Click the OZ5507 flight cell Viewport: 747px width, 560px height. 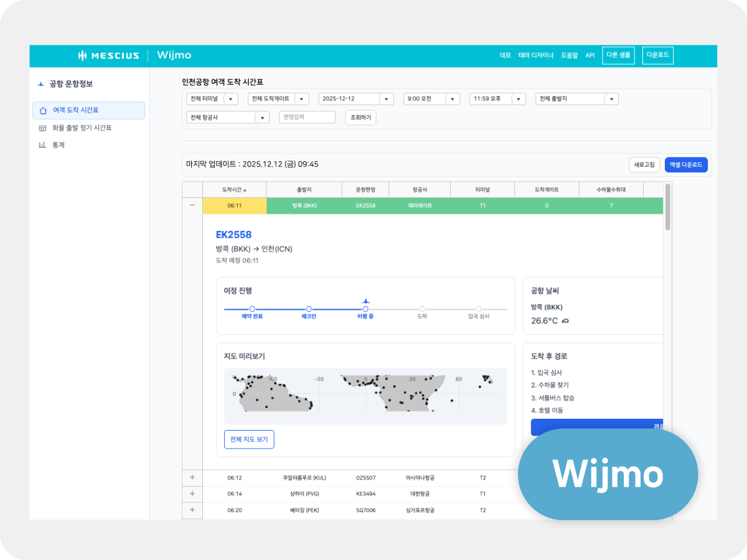365,478
